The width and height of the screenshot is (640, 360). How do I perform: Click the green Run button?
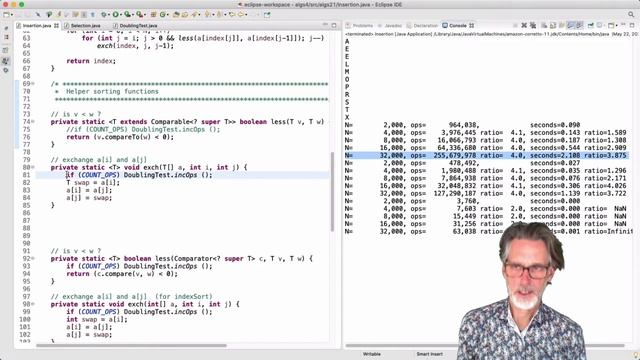coord(116,15)
